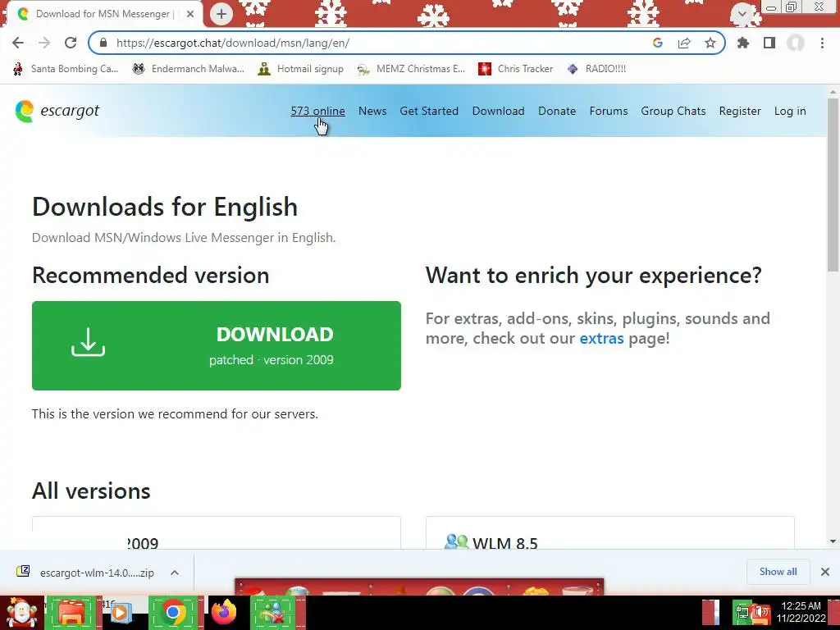The width and height of the screenshot is (840, 630).
Task: Open the Donate page
Action: point(557,111)
